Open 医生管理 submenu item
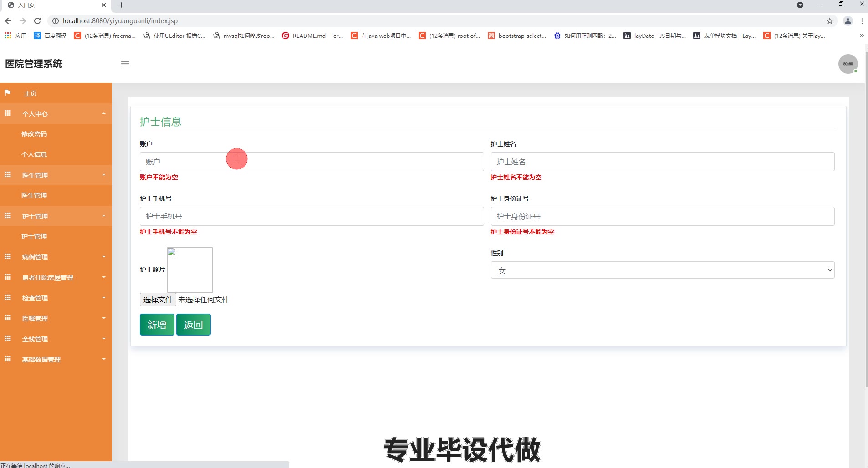 tap(34, 195)
